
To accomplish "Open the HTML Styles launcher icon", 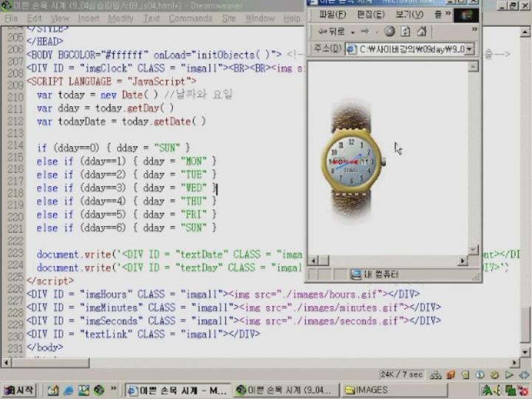I will click(465, 375).
